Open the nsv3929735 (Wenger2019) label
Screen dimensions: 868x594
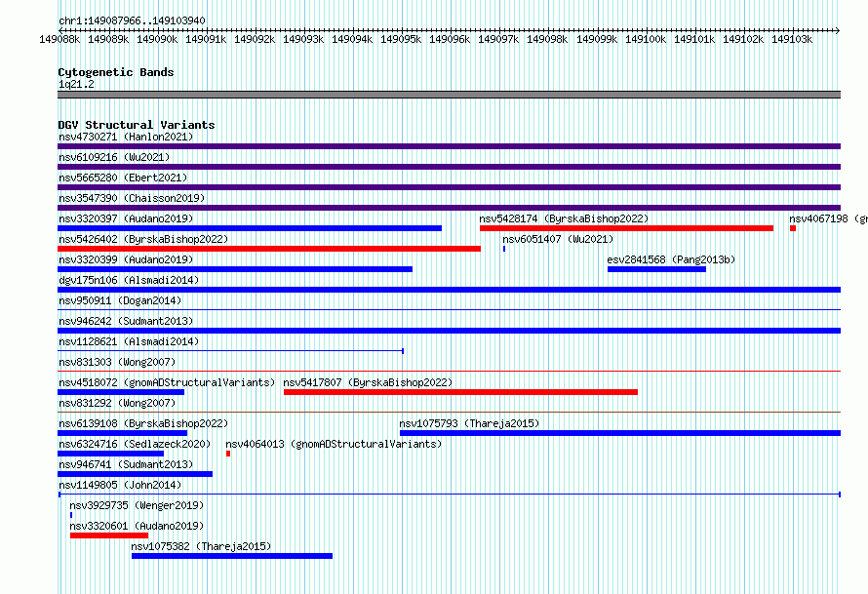pyautogui.click(x=137, y=505)
